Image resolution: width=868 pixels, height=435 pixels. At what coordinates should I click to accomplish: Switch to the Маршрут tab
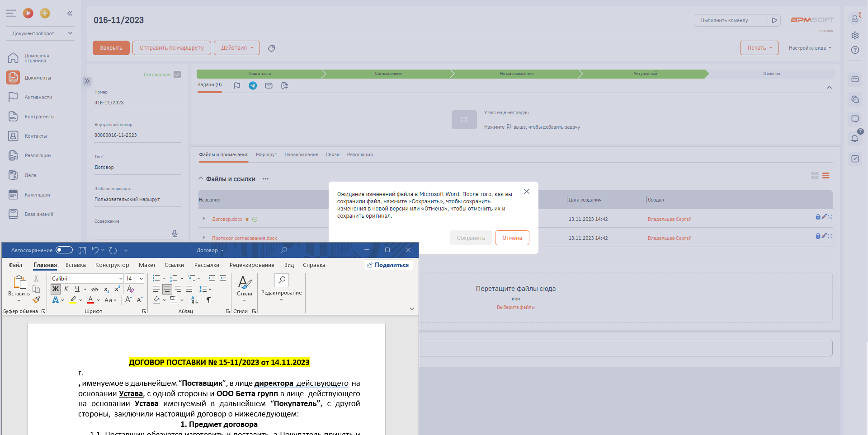click(x=266, y=154)
